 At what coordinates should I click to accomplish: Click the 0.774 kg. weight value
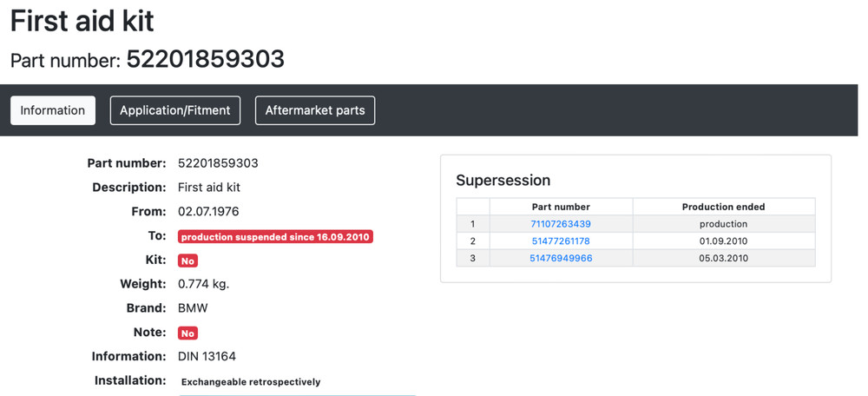click(203, 284)
